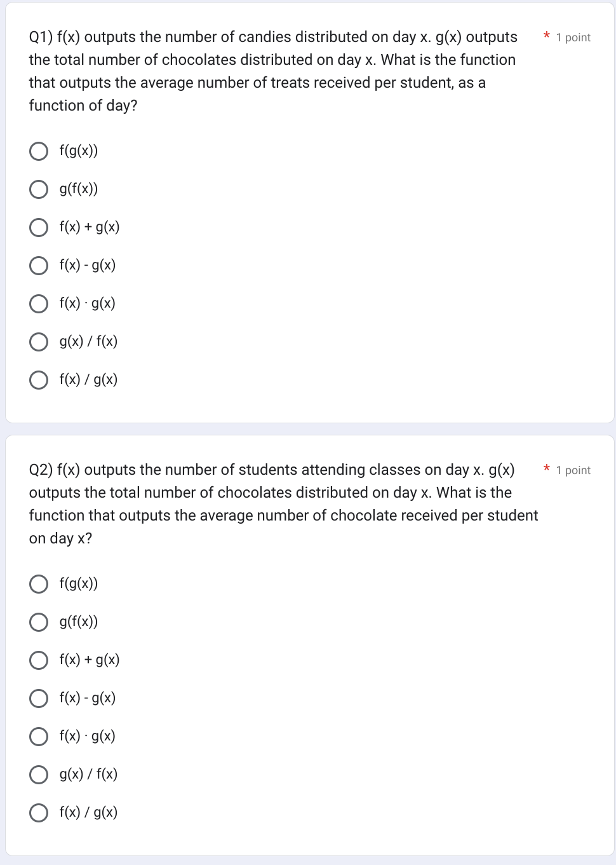The image size is (616, 865).
Task: Click the red asterisk beside Q1
Action: point(546,37)
